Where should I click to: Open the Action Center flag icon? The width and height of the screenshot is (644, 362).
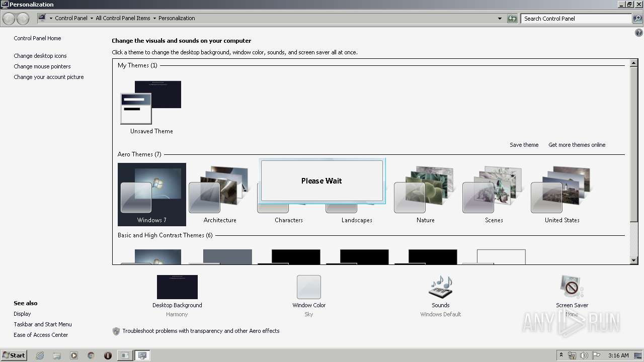coord(596,355)
